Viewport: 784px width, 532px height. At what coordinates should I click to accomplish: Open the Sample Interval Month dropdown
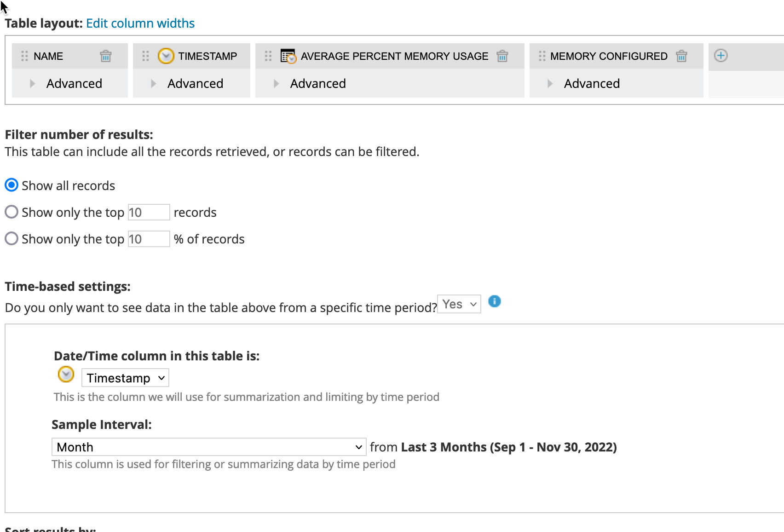pos(208,447)
